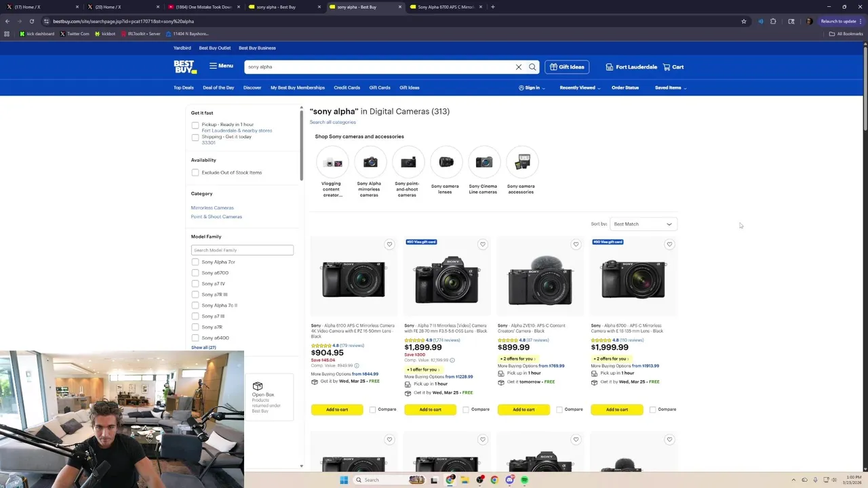The width and height of the screenshot is (868, 488).
Task: Reload the page
Action: tap(32, 21)
